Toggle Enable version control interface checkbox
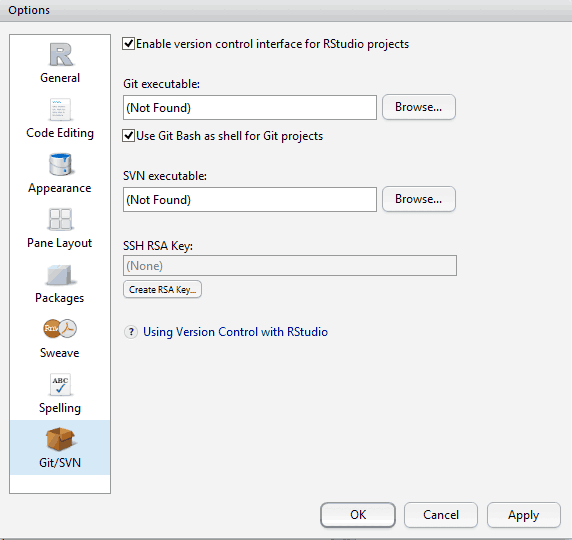Screen dimensions: 572x540 (x=128, y=44)
